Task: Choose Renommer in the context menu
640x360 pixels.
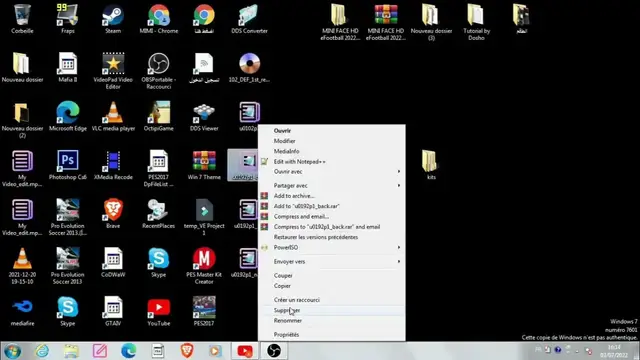Action: pos(288,320)
